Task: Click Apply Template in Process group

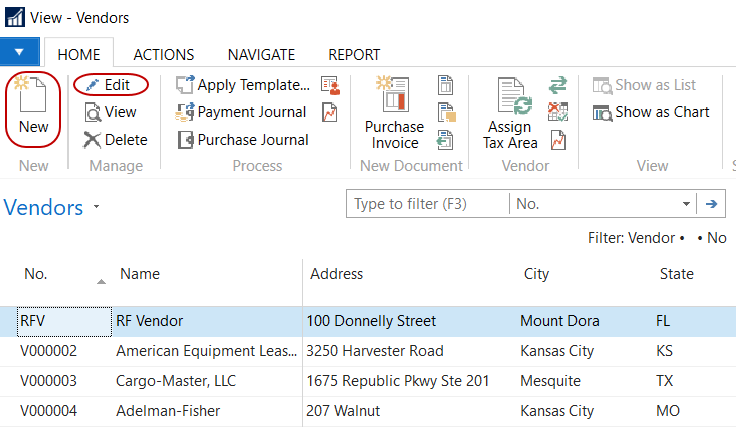Action: [x=242, y=85]
